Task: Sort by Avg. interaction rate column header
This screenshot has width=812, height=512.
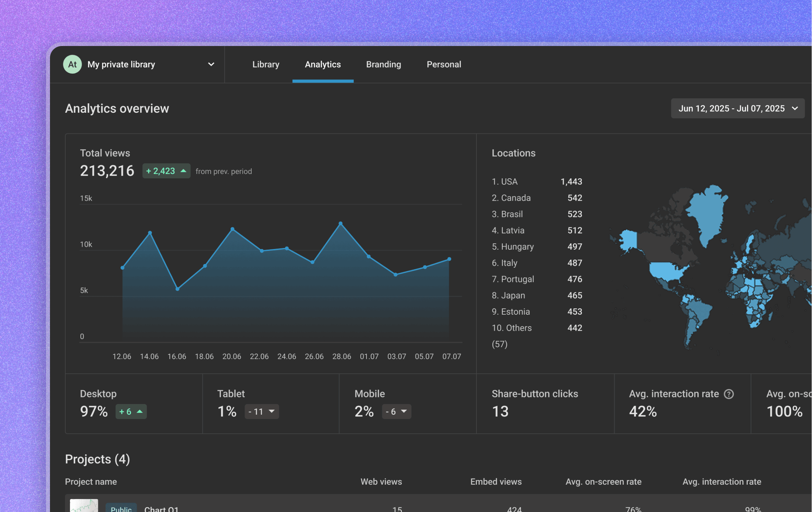Action: (722, 481)
